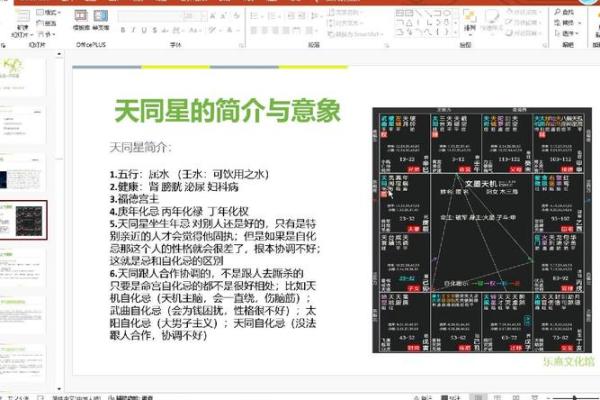Click the Select button in Editing group

pos(566,34)
